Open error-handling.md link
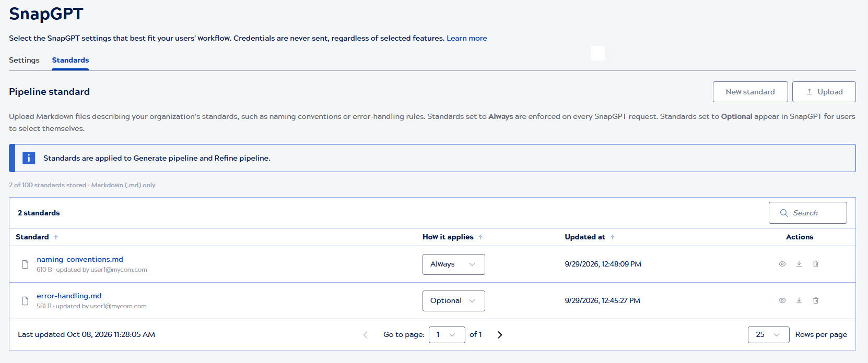The width and height of the screenshot is (868, 363). click(x=69, y=296)
